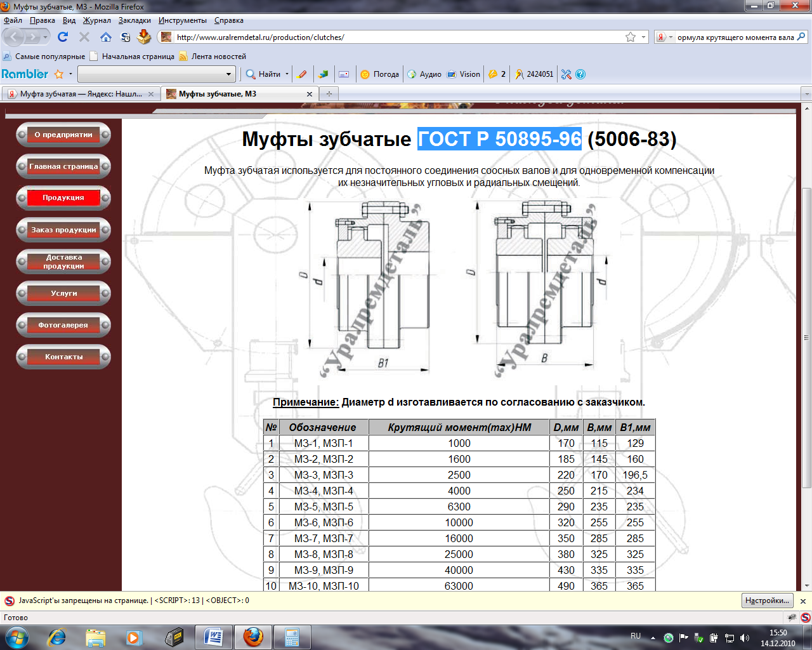Screen dimensions: 812x650
Task: Open the Rambler star favorites dropdown
Action: pos(70,74)
